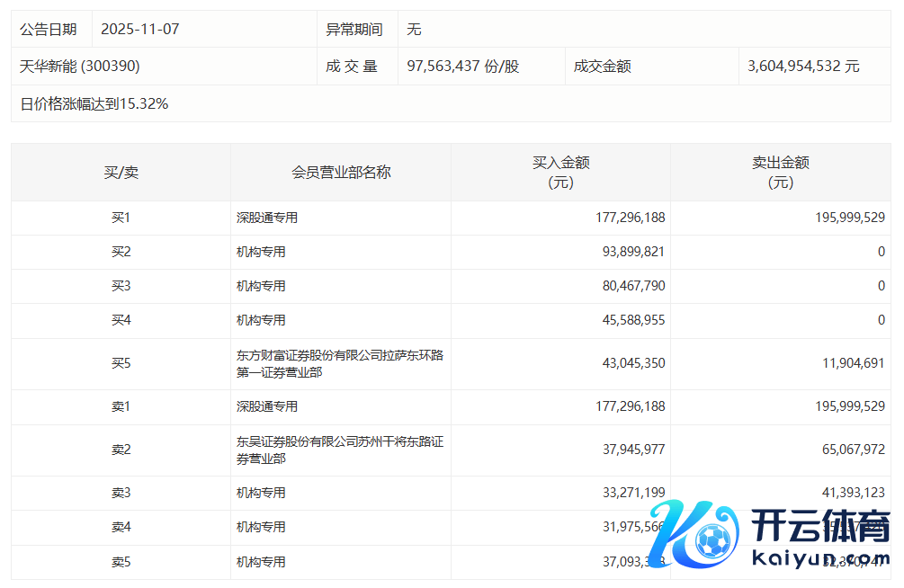Click the 日价格涨幅达到15.32% notice text
Screen dimensions: 904x588
tap(94, 104)
